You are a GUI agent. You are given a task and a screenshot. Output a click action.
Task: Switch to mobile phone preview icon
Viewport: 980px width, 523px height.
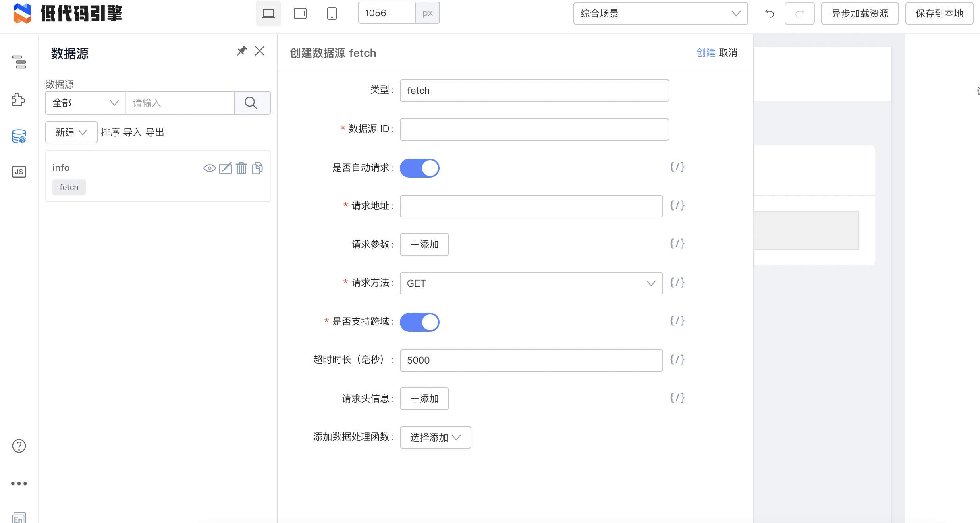tap(332, 14)
